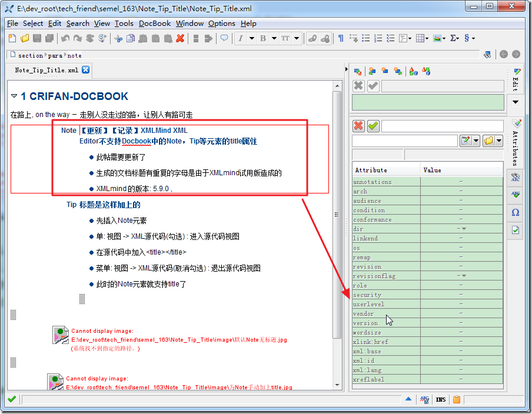Select the 'xml:id' attribute row

pyautogui.click(x=427, y=360)
